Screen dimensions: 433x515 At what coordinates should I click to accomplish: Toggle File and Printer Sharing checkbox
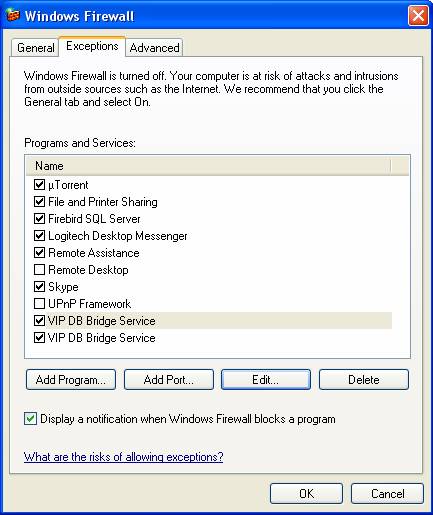pyautogui.click(x=39, y=201)
